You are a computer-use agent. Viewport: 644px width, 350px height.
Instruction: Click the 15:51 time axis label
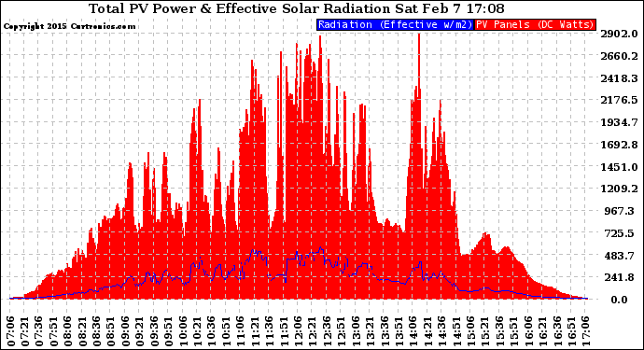pos(514,330)
